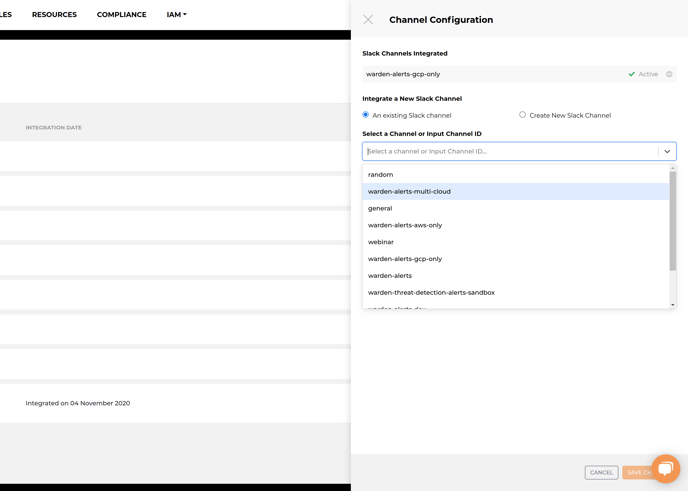The width and height of the screenshot is (688, 491).
Task: Select 'Create New Slack Channel' radio option
Action: click(x=522, y=115)
